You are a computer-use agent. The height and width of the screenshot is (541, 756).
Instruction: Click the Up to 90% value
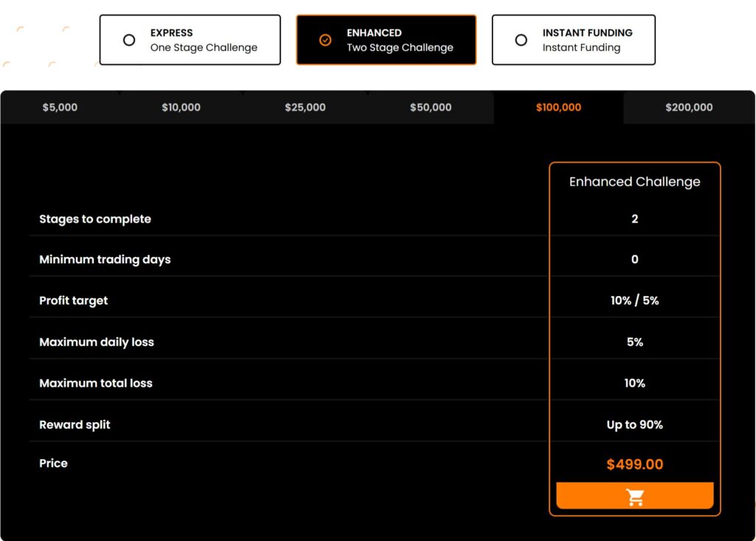pos(634,425)
